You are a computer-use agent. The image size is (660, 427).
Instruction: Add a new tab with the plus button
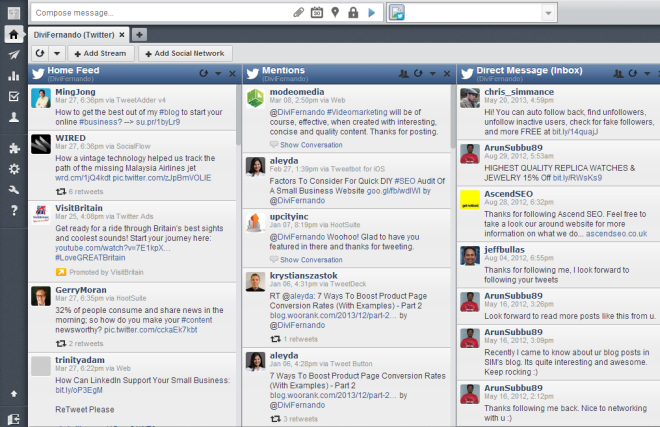(139, 35)
